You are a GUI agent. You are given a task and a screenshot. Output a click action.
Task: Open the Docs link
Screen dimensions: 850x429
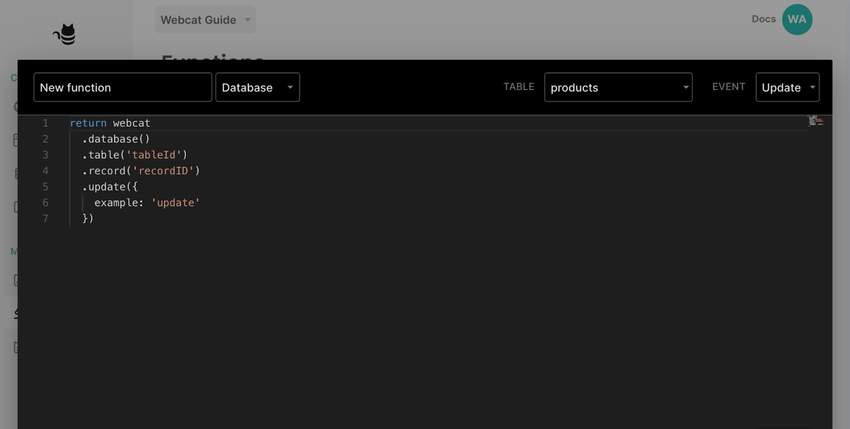tap(763, 19)
